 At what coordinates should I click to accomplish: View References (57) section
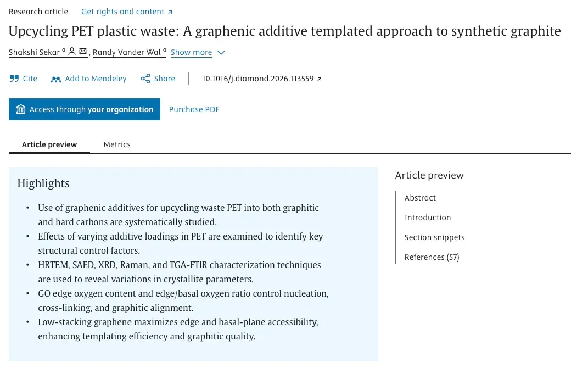432,257
